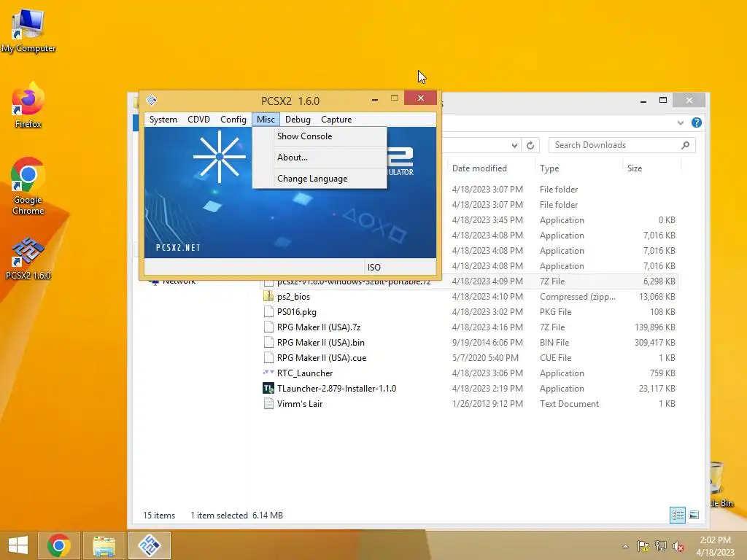This screenshot has height=560, width=747.
Task: Show hidden tray icons arrow
Action: coord(625,546)
